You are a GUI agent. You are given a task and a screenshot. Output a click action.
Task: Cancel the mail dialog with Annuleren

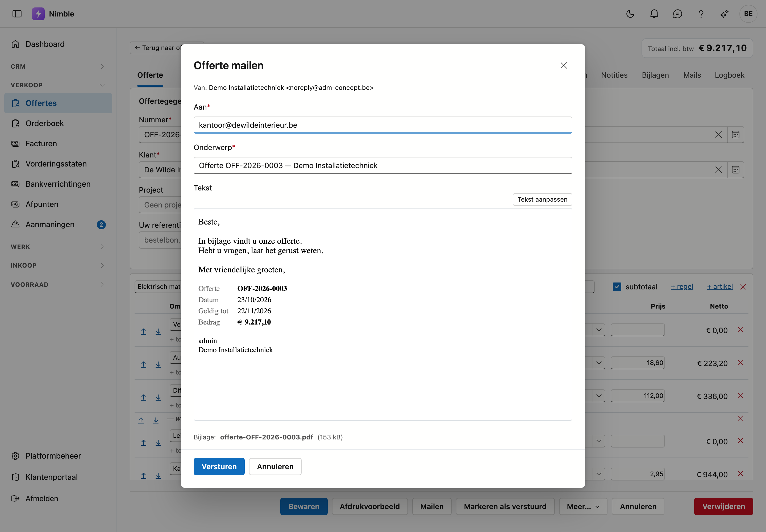click(275, 466)
